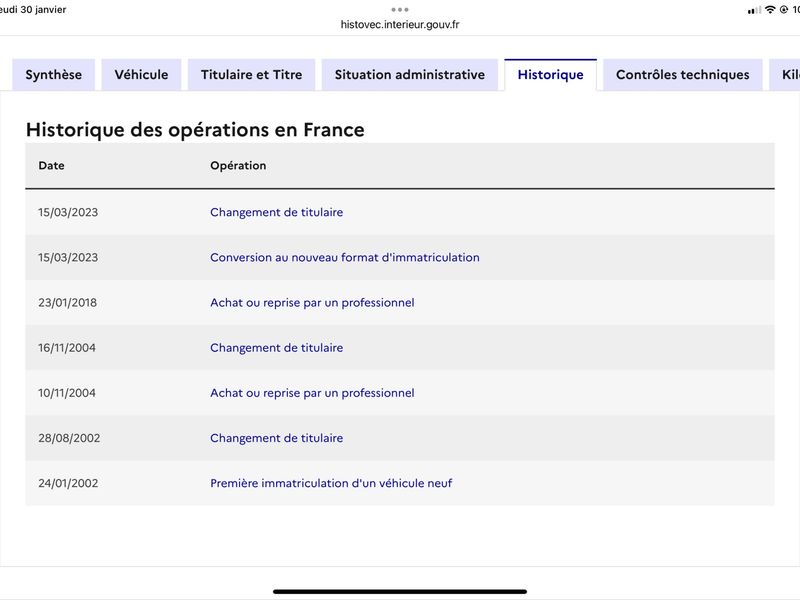Open the 28/08/2002 Changement de titulaire entry
Screen dimensions: 800x600
(x=277, y=438)
